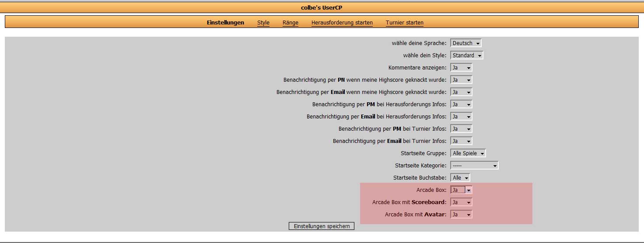Go to the Ränge tab
This screenshot has height=243, width=644.
(290, 23)
